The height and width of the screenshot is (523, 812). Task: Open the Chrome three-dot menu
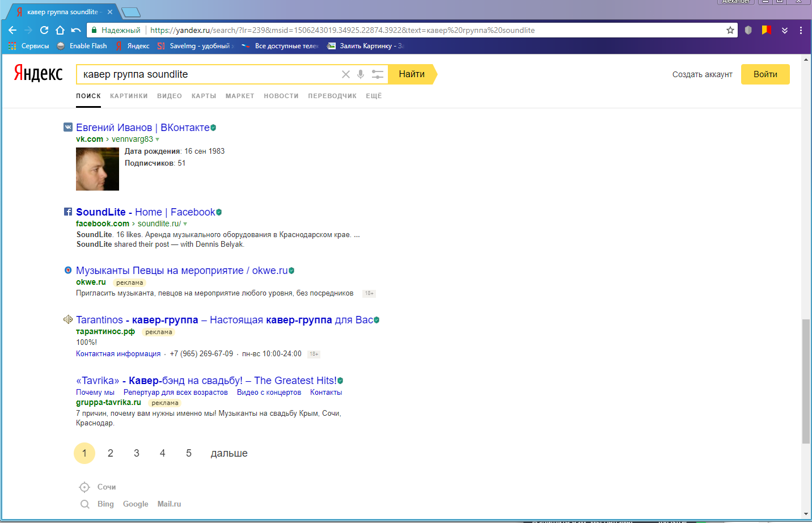point(801,30)
